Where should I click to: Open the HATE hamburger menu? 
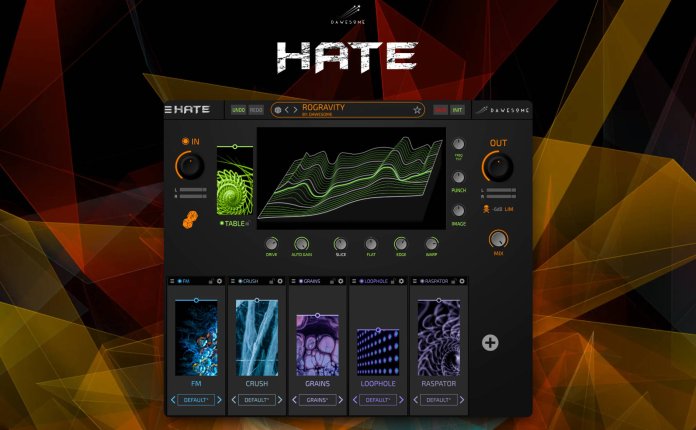(x=168, y=109)
